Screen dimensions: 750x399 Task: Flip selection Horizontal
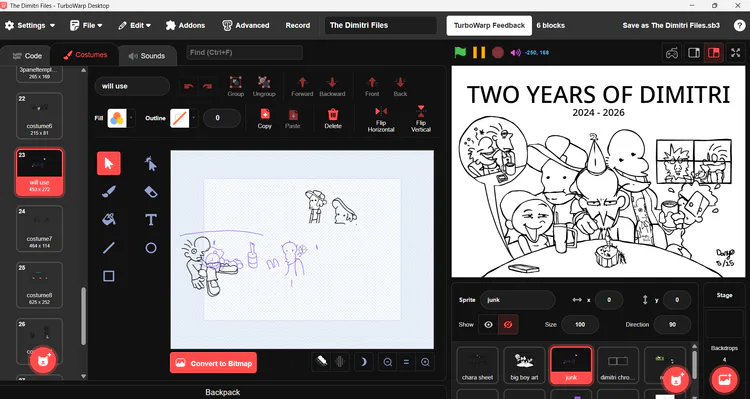pos(381,119)
